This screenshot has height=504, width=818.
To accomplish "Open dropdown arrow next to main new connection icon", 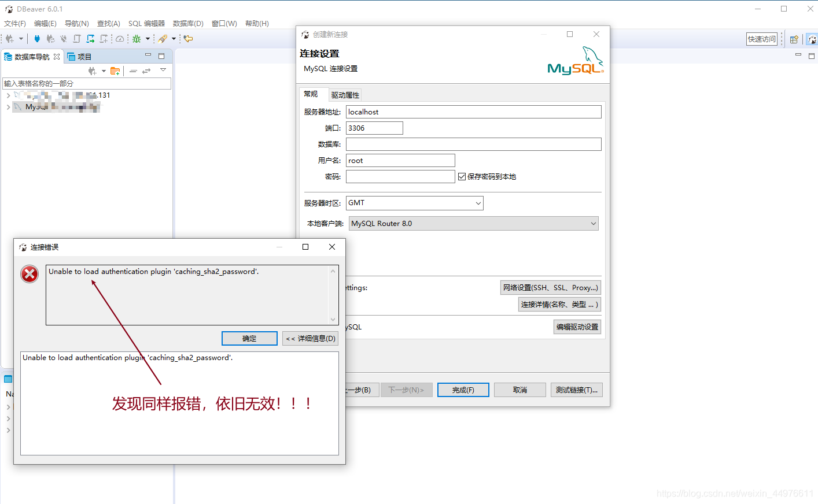I will [21, 39].
